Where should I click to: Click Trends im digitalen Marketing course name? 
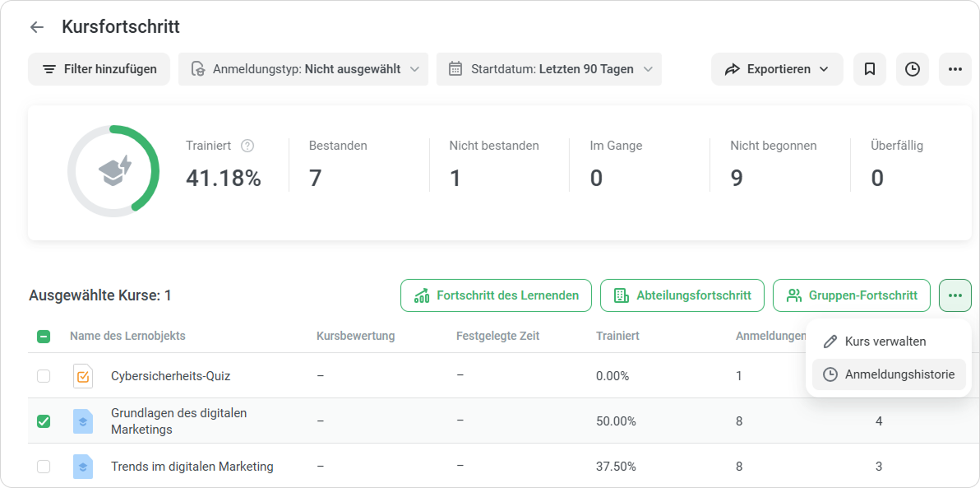pos(192,466)
